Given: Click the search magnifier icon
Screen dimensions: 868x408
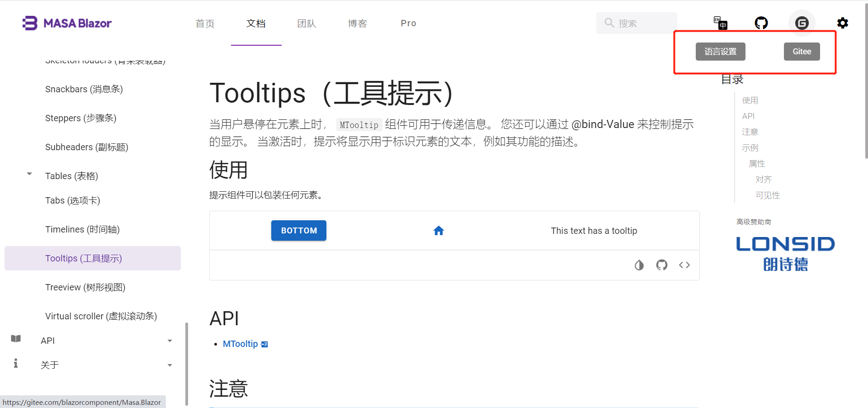Looking at the screenshot, I should (x=609, y=23).
